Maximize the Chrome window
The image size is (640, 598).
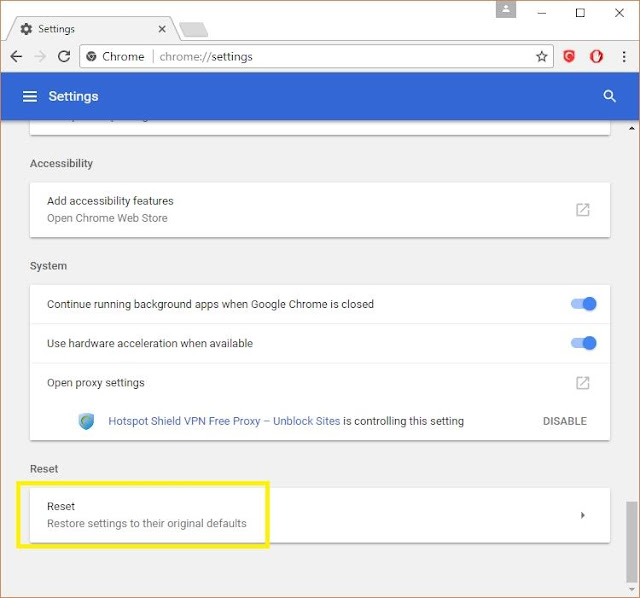click(x=580, y=13)
